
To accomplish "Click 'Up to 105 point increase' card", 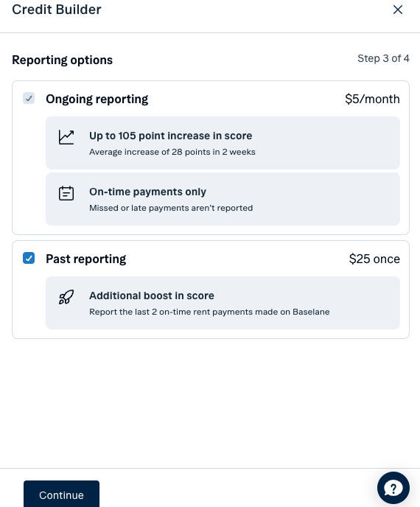I will (x=223, y=143).
